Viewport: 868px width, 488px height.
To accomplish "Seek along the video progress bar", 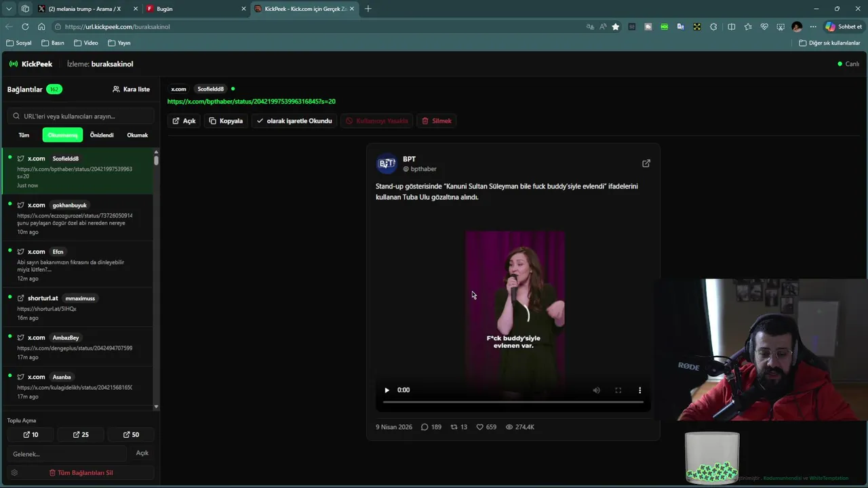I will tap(513, 402).
